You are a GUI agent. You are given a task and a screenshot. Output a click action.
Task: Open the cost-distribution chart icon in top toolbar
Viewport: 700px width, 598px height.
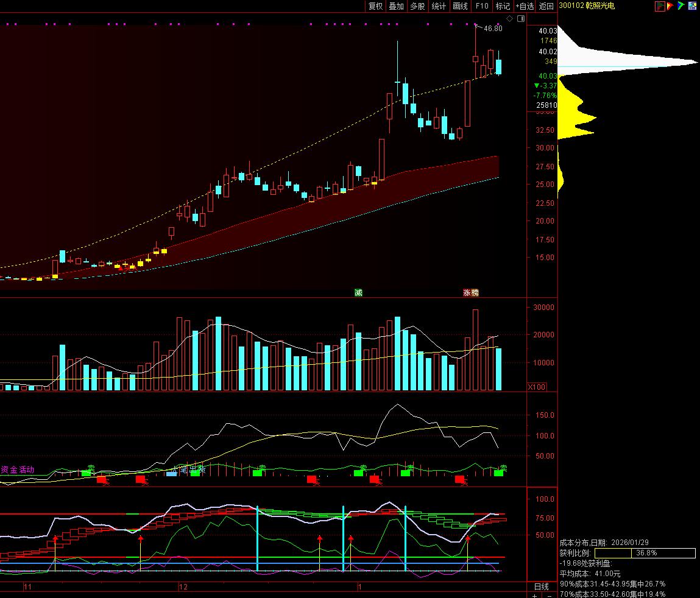click(660, 6)
